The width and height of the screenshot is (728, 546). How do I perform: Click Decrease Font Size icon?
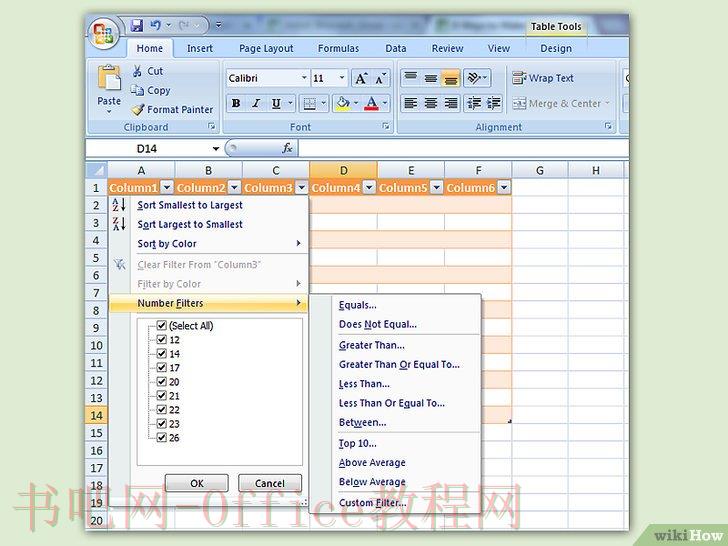click(380, 78)
